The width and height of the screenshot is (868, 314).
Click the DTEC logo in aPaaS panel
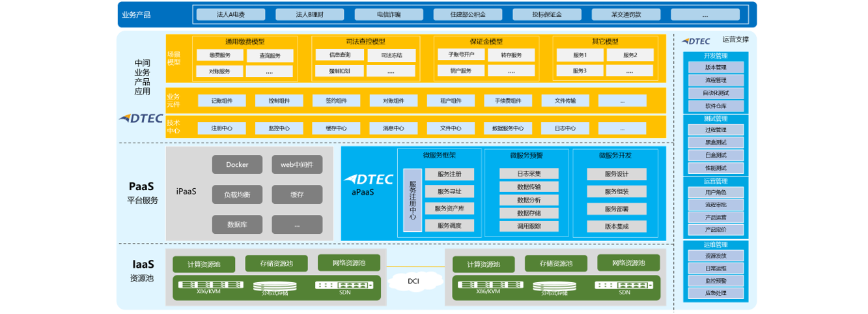point(369,179)
